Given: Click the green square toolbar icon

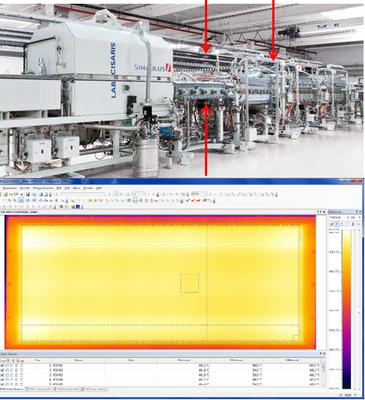Looking at the screenshot, I should click(x=61, y=206).
